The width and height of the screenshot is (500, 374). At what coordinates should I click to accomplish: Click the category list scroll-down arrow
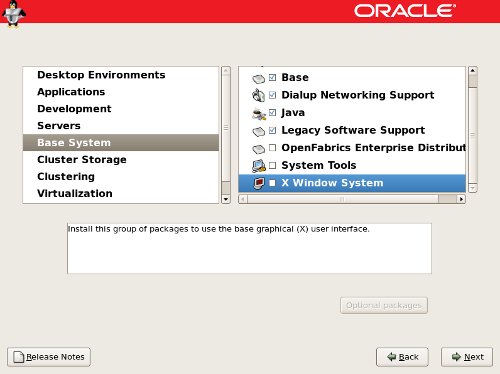point(226,199)
